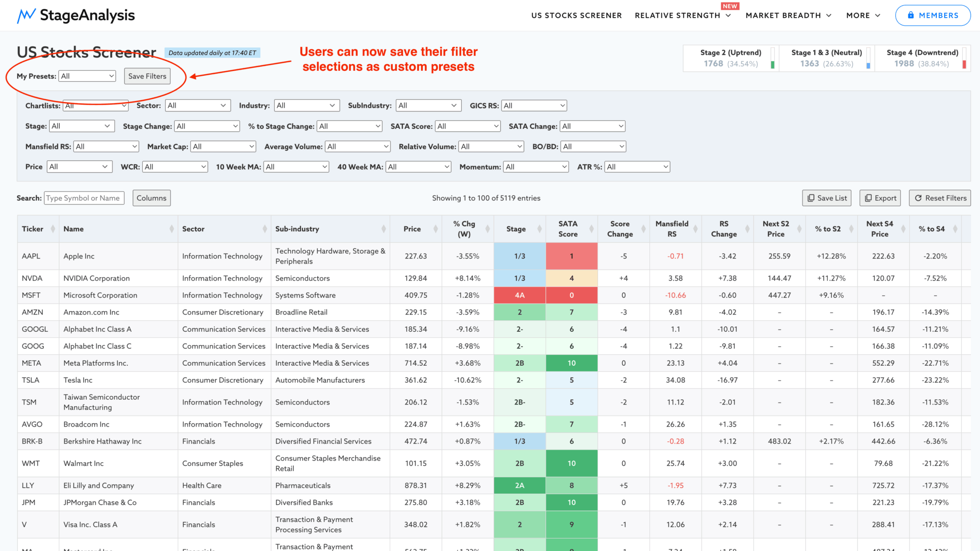This screenshot has width=980, height=551.
Task: Click the % Chg (W) sort arrows
Action: (488, 229)
